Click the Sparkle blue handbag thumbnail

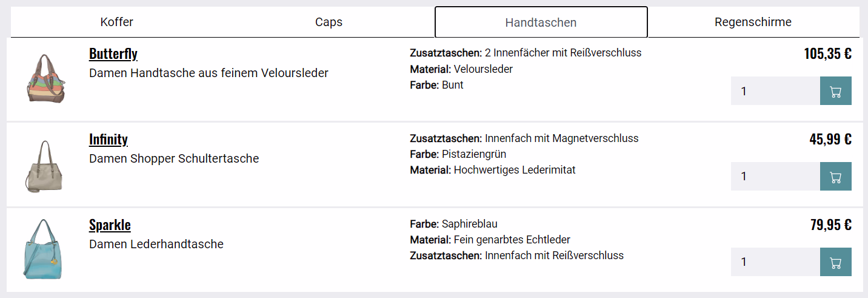tap(45, 249)
